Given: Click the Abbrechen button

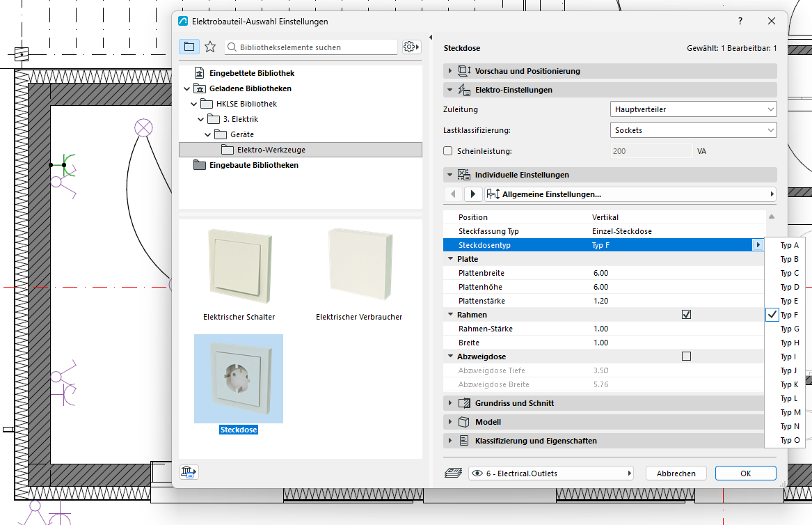Looking at the screenshot, I should click(676, 473).
